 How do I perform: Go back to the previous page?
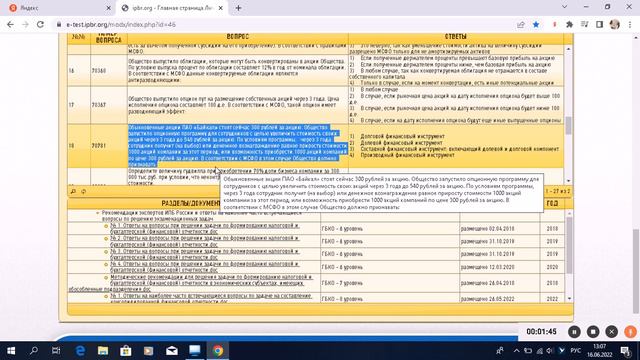tap(10, 24)
